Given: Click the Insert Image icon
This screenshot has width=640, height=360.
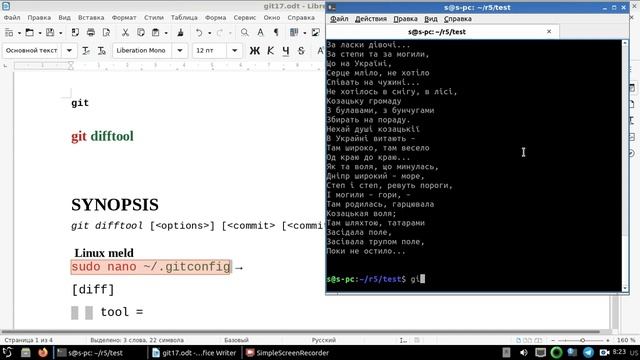Looking at the screenshot, I should [x=316, y=33].
